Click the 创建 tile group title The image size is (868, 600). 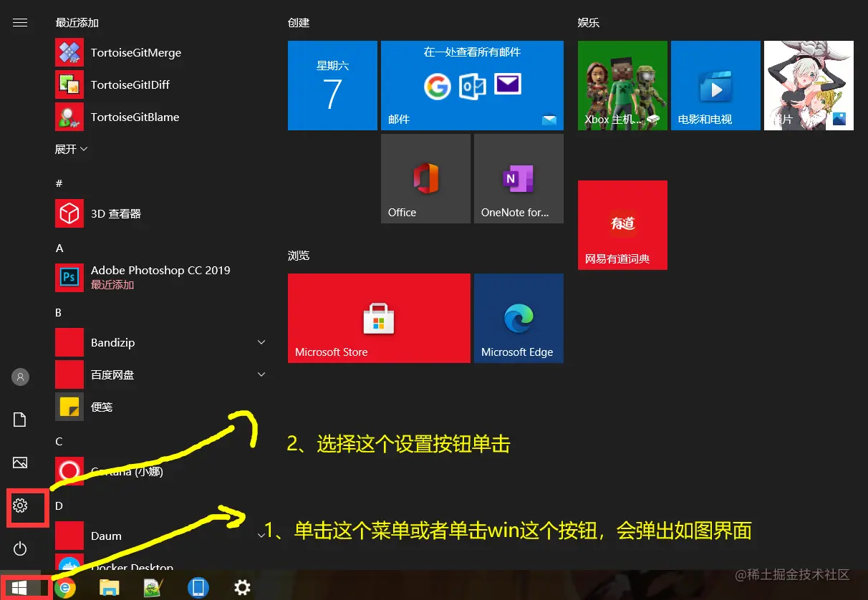click(x=299, y=23)
